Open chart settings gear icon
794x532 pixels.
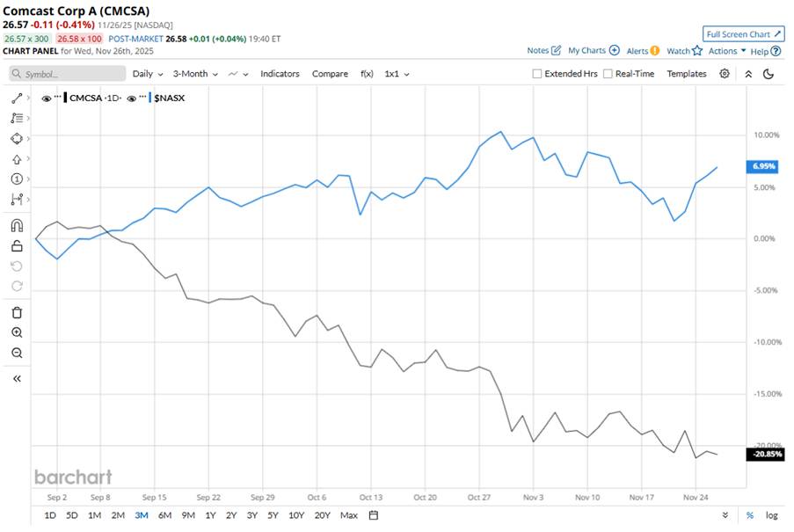click(725, 74)
